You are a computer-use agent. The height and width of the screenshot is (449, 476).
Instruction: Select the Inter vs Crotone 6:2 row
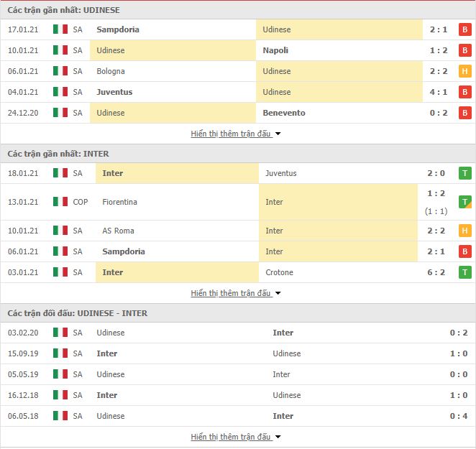(x=238, y=272)
